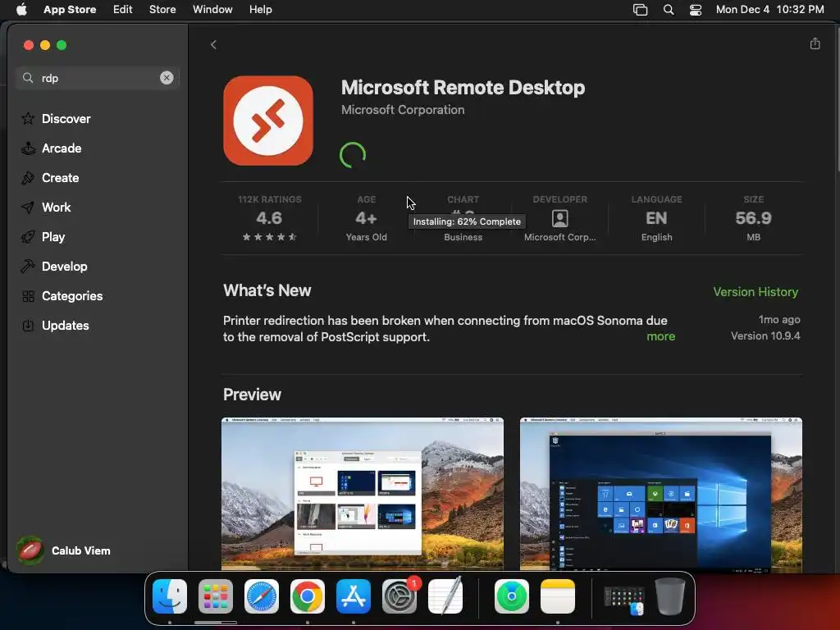
Task: Click the App Store Dock icon
Action: tap(354, 596)
